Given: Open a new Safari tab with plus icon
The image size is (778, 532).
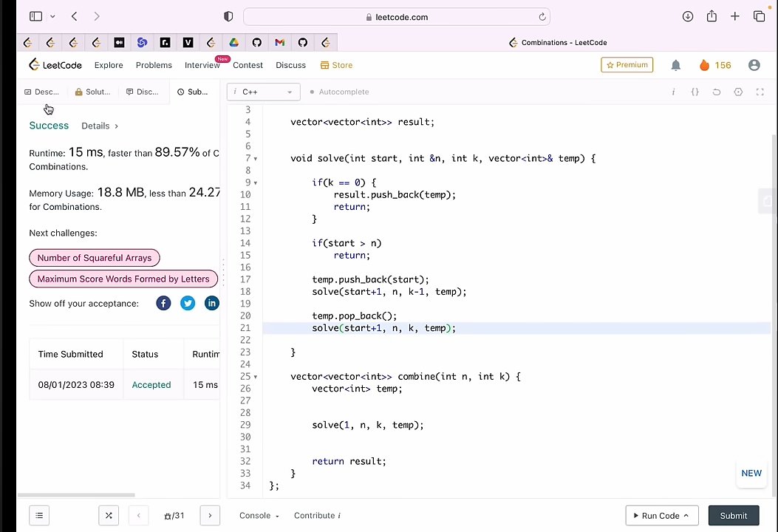Looking at the screenshot, I should pyautogui.click(x=735, y=16).
